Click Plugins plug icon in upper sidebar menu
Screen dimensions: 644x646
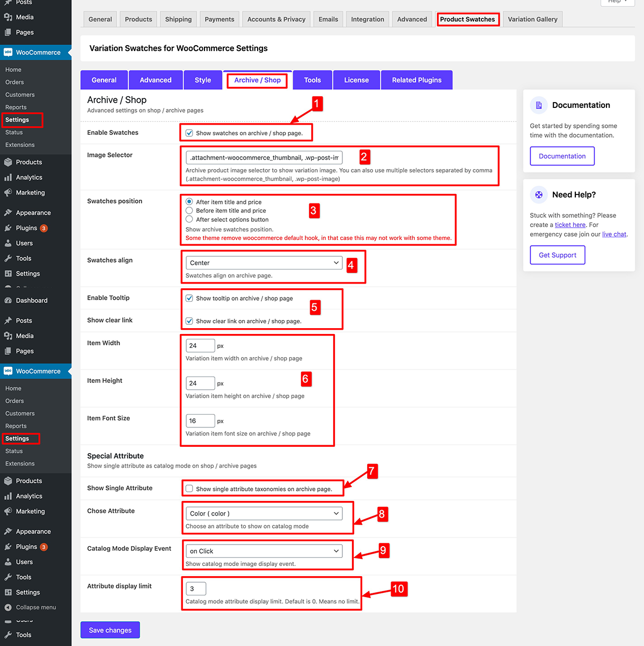tap(8, 228)
